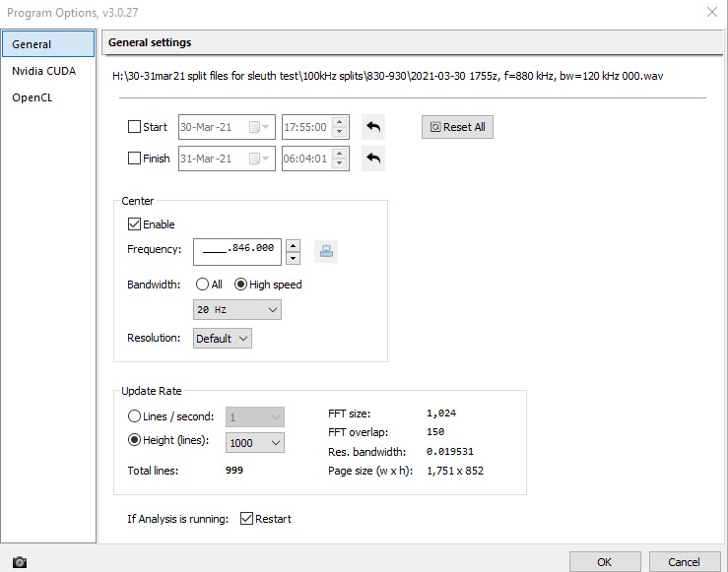Switch to the Nvidia CUDA section
Screen dimensions: 728x572
43,71
